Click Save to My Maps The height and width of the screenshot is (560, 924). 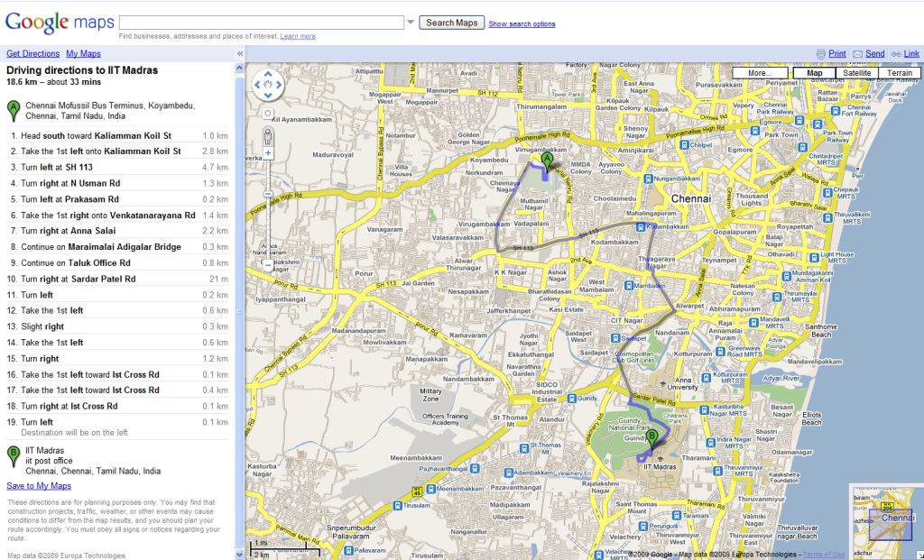(x=39, y=486)
